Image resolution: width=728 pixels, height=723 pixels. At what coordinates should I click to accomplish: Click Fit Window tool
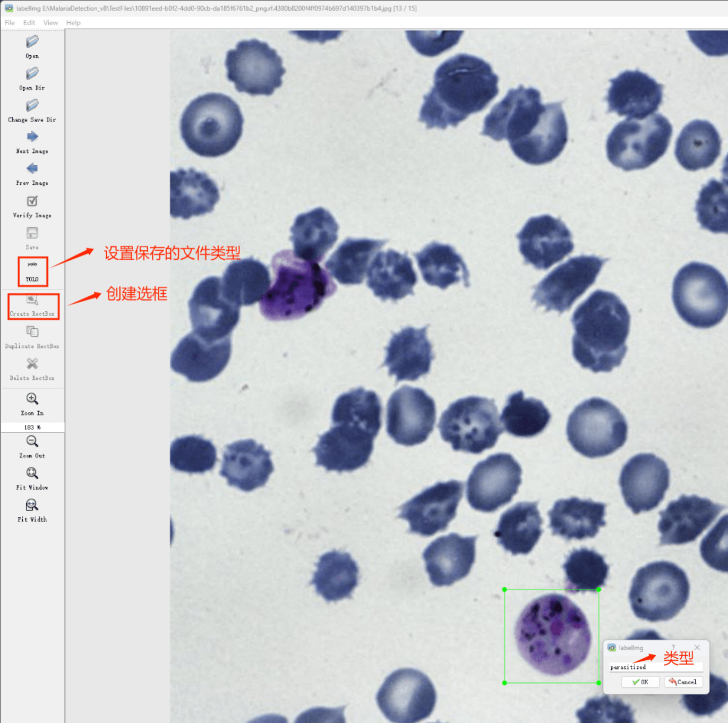tap(32, 479)
